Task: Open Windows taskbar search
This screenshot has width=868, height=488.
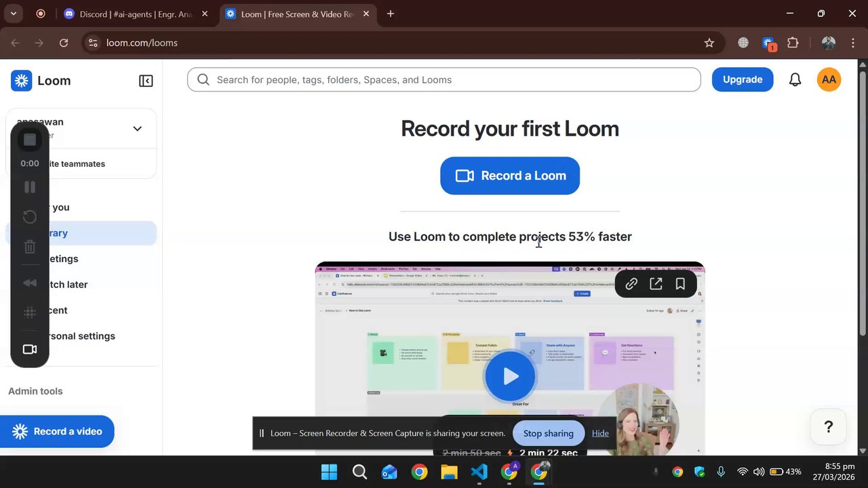Action: point(359,472)
